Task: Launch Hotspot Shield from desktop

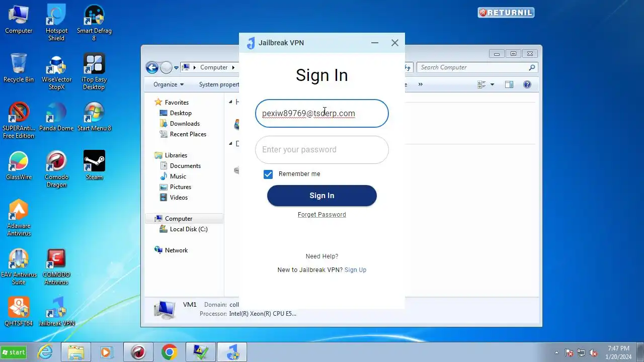Action: click(x=56, y=23)
